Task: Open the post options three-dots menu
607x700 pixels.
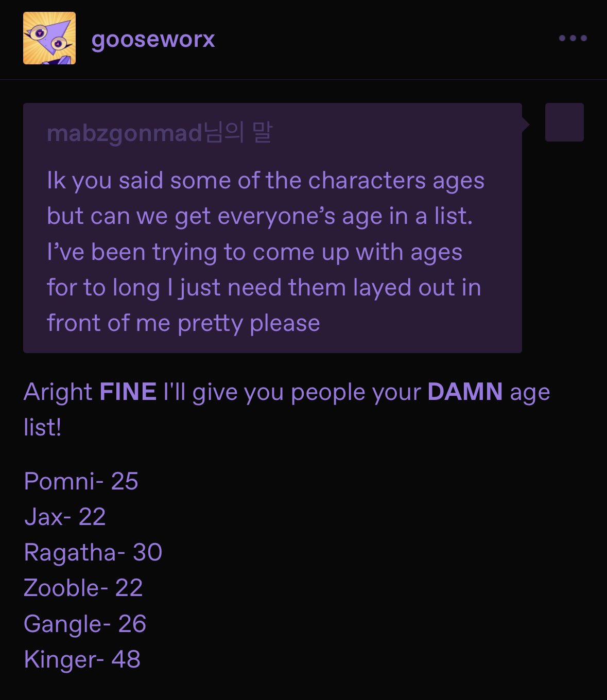Action: coord(573,38)
